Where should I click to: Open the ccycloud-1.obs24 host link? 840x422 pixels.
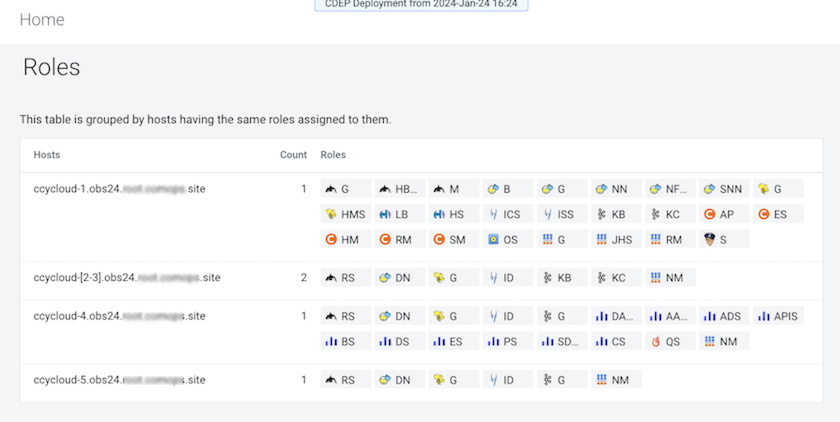click(119, 188)
